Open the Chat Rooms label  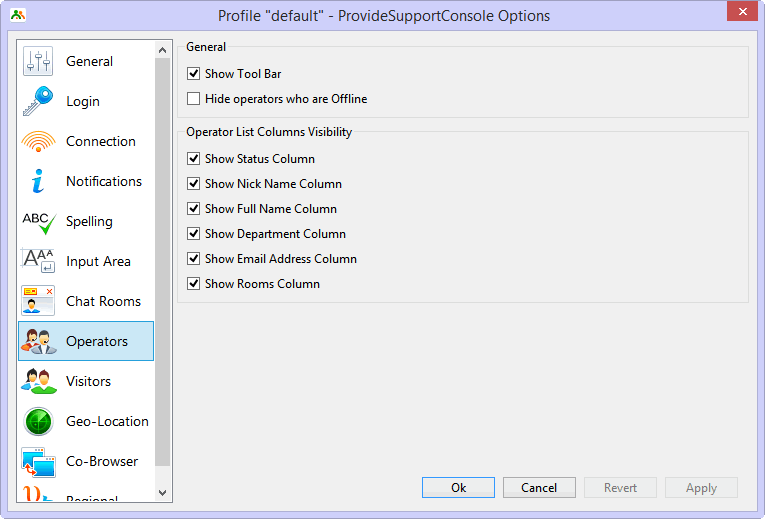click(x=103, y=301)
